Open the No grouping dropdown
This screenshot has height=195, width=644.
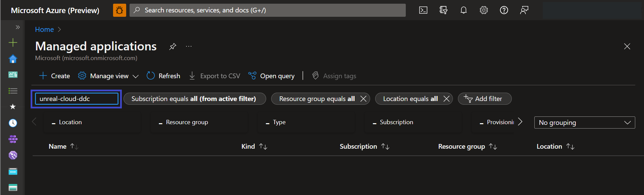point(584,123)
